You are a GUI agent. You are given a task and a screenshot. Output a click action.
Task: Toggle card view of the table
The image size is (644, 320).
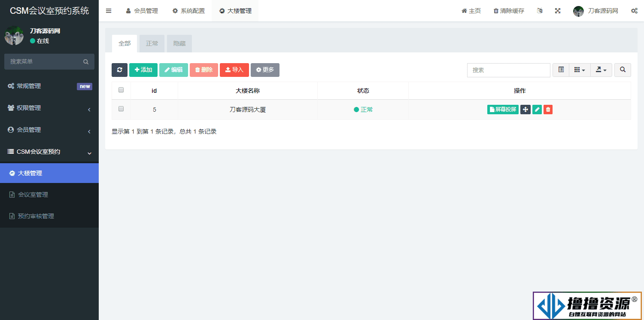561,70
